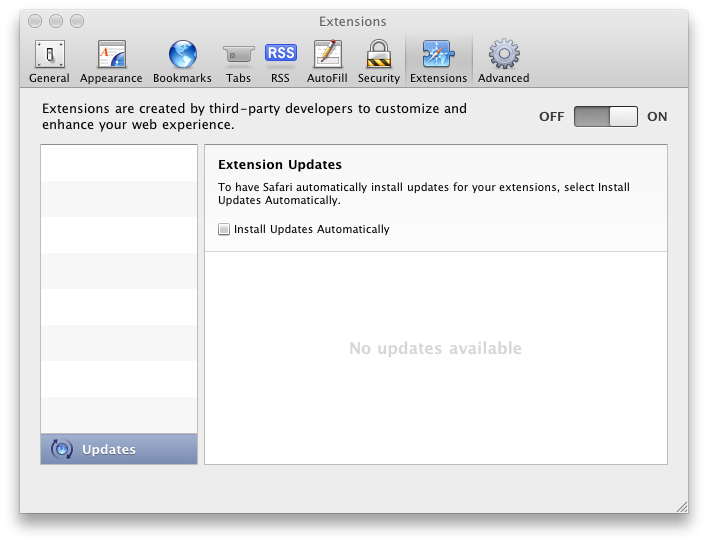Open the General preferences pane icon

pyautogui.click(x=50, y=55)
